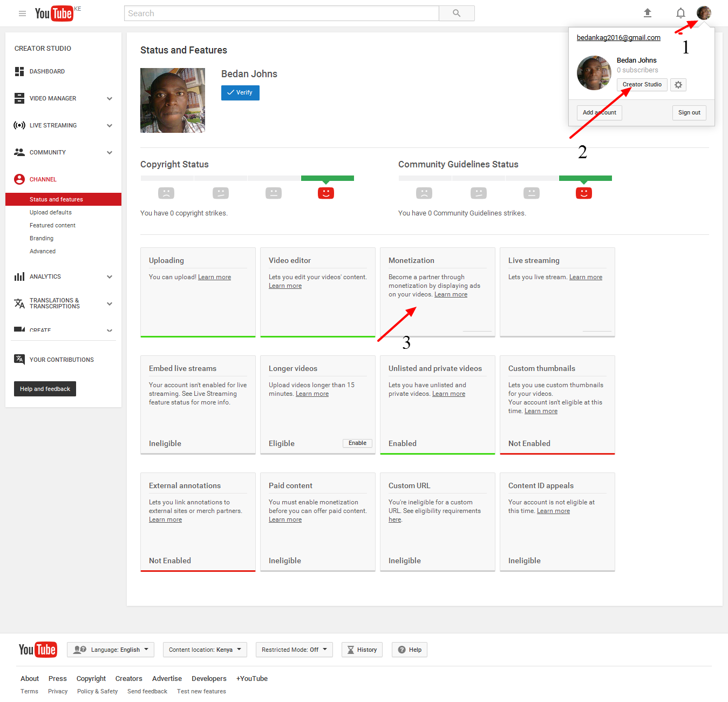728x702 pixels.
Task: Select the Analytics bar chart icon
Action: pyautogui.click(x=19, y=276)
